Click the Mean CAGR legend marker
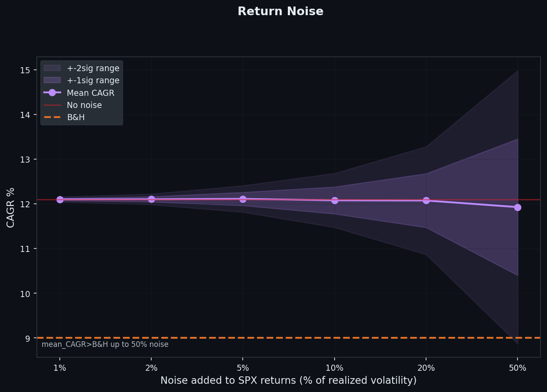Screen dimensions: 547x392 click(x=52, y=92)
